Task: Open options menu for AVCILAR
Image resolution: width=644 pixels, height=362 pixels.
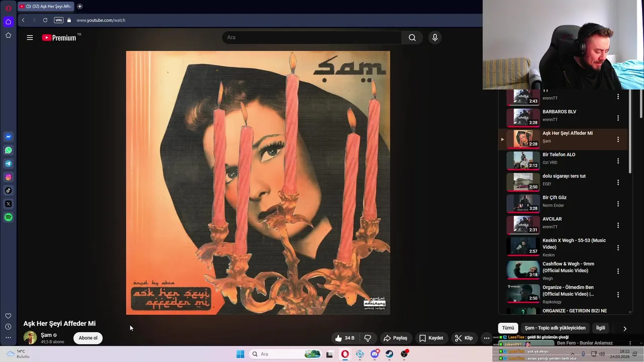Action: pos(618,225)
